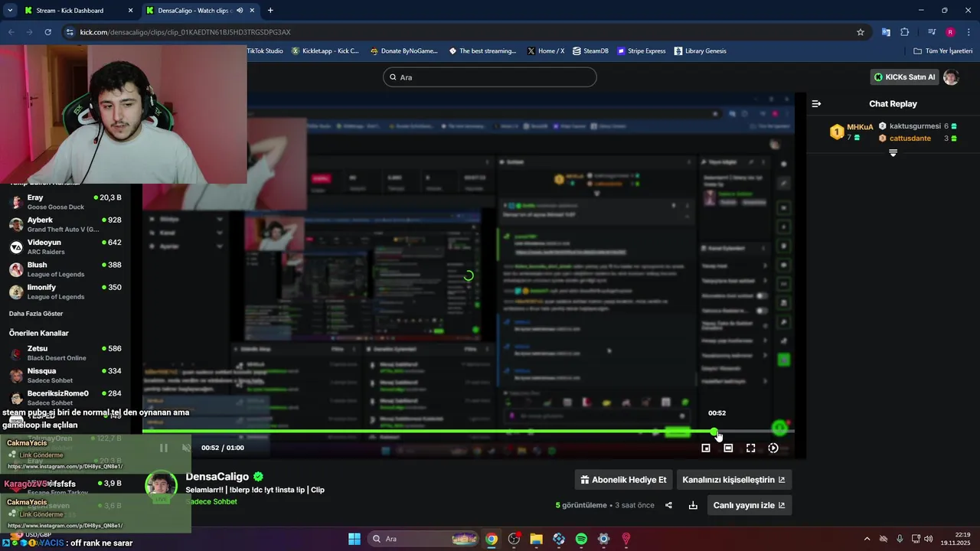Open a new browser tab
This screenshot has height=551, width=980.
click(270, 11)
